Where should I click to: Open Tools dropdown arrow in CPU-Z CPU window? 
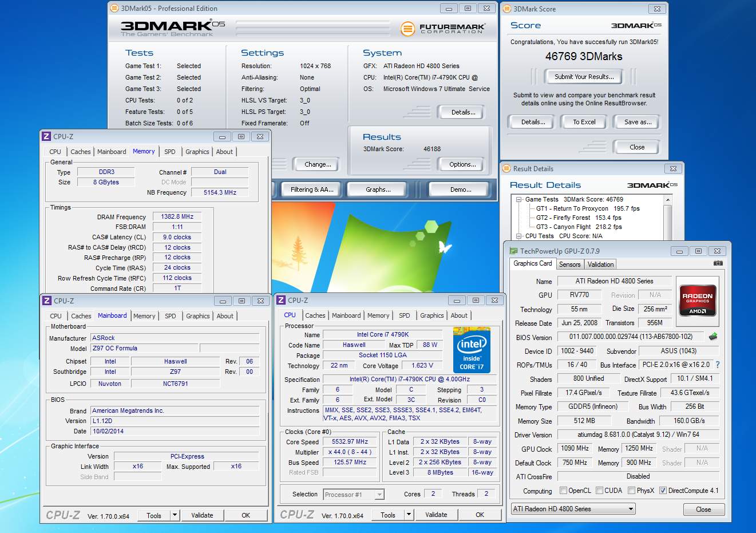pyautogui.click(x=409, y=515)
